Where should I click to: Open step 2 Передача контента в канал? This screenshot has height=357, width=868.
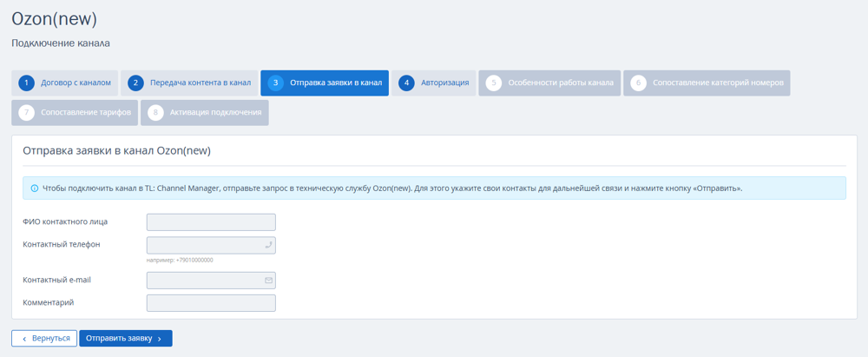click(189, 83)
